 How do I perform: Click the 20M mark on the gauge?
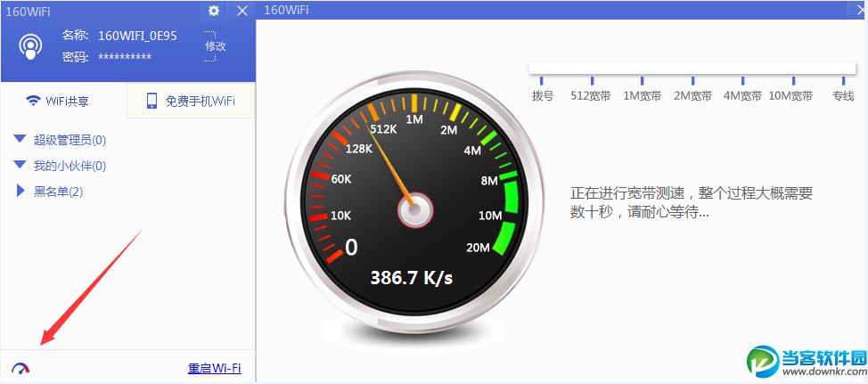click(x=479, y=248)
